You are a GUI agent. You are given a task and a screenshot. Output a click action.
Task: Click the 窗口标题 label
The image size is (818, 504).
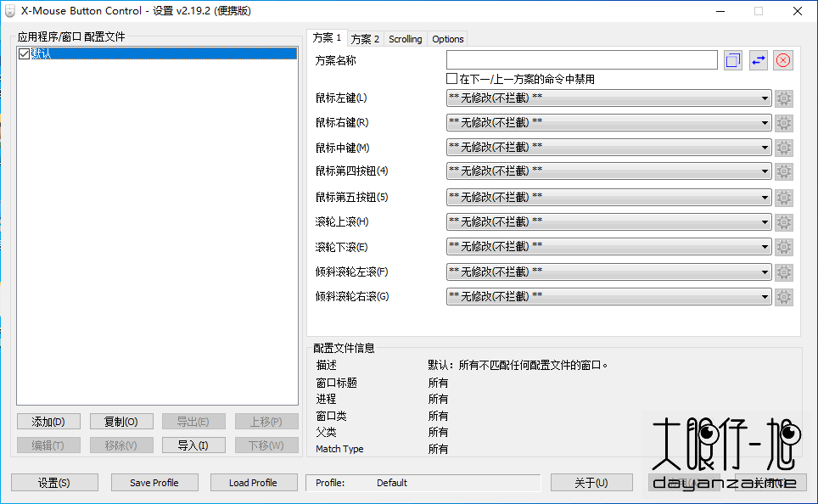[337, 383]
